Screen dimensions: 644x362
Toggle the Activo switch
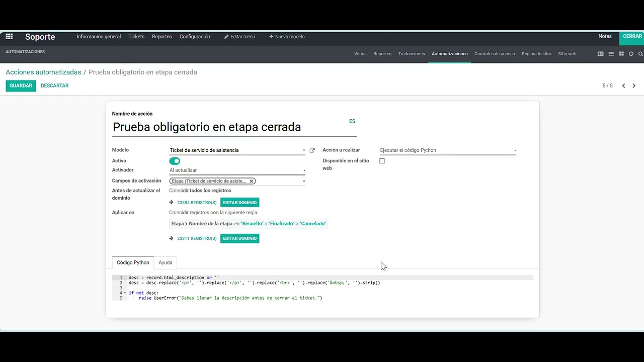[x=175, y=161]
